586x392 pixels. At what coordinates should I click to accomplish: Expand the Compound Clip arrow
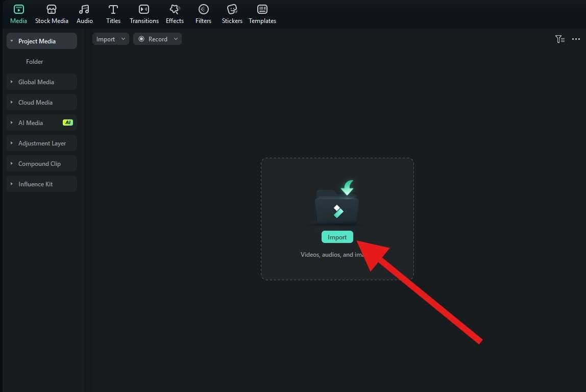tap(12, 163)
